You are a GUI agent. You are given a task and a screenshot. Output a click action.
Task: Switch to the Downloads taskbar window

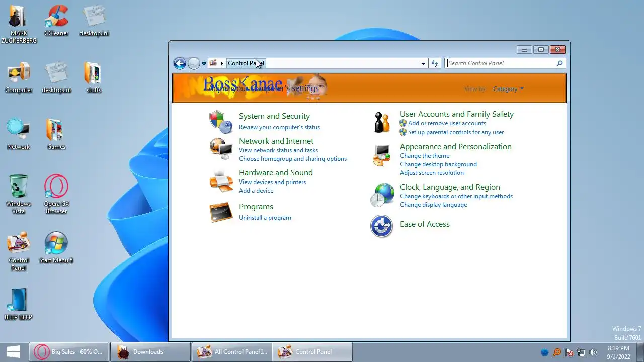[150, 352]
